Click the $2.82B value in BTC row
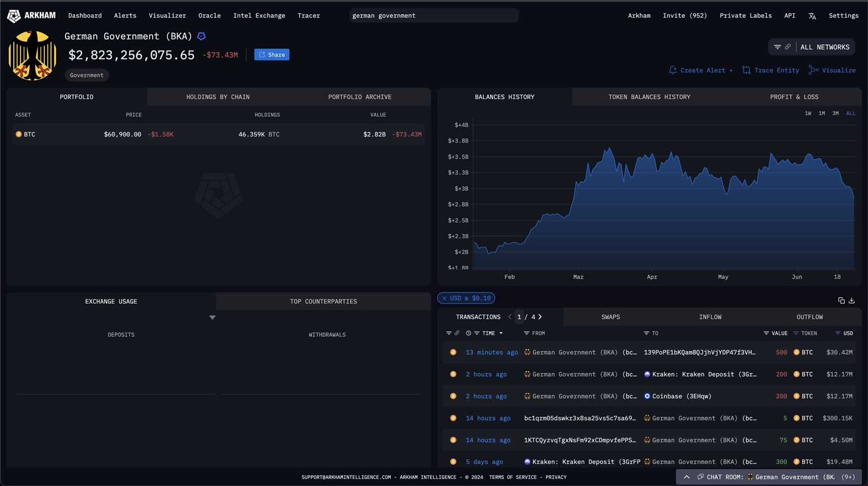The image size is (868, 486). tap(374, 134)
